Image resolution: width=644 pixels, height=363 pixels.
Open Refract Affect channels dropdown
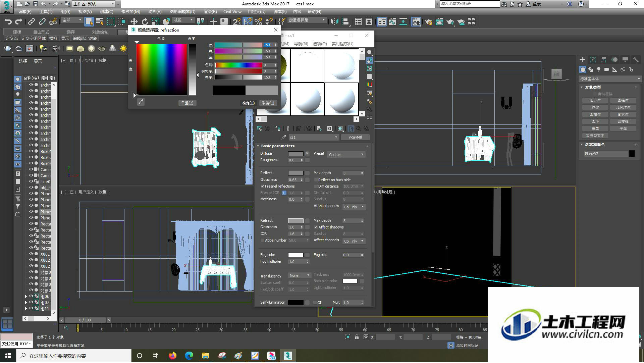[354, 241]
